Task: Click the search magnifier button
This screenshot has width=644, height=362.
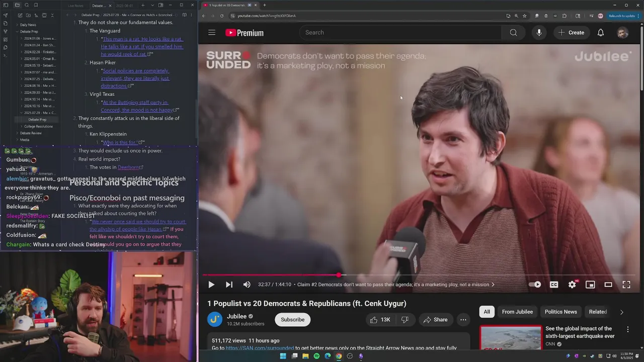Action: (x=513, y=33)
